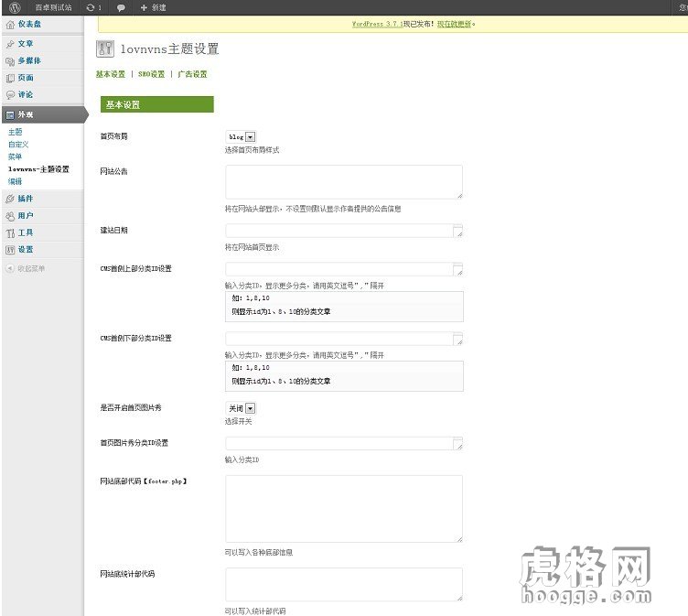Viewport: 688px width, 616px height.
Task: Click the CMS首侧上部分类ID设置 input field
Action: pyautogui.click(x=344, y=269)
